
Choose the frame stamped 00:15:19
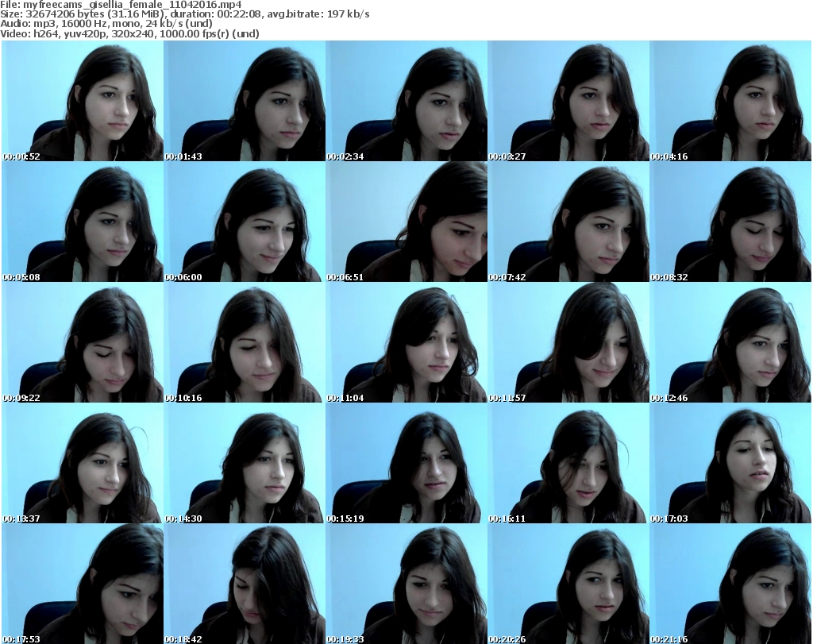click(406, 463)
